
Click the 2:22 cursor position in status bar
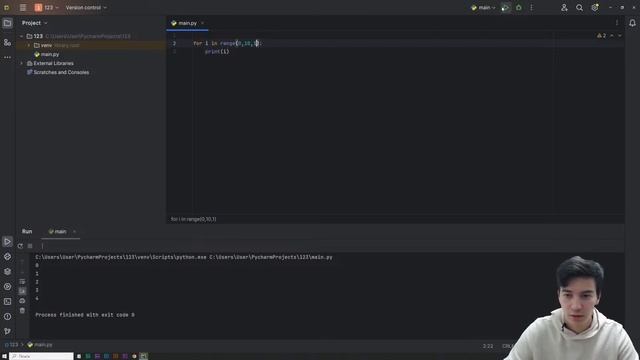click(488, 346)
